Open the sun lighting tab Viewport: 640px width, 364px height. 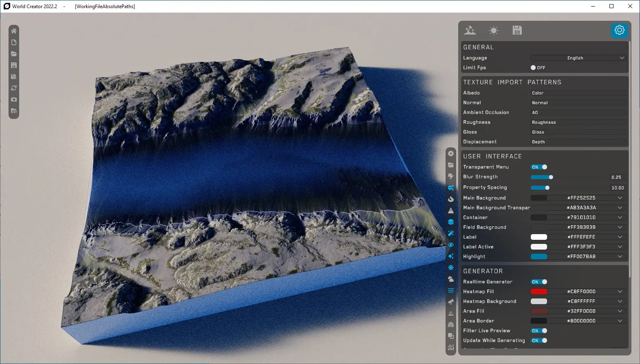494,30
